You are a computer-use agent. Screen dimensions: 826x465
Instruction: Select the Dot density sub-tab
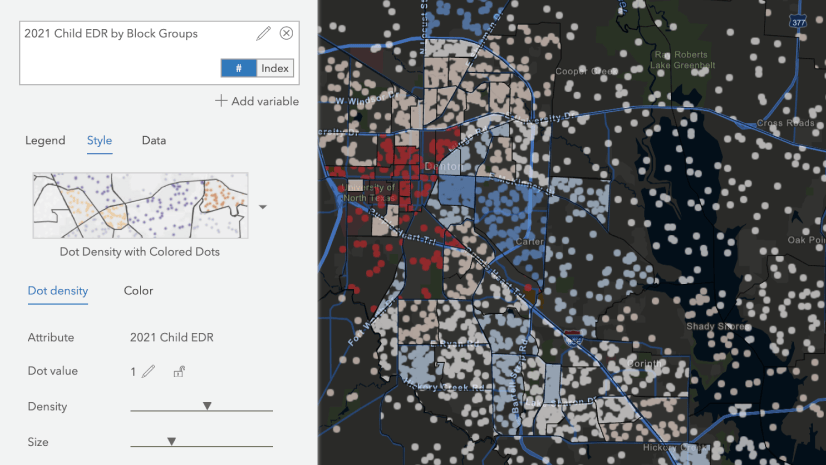tap(58, 291)
